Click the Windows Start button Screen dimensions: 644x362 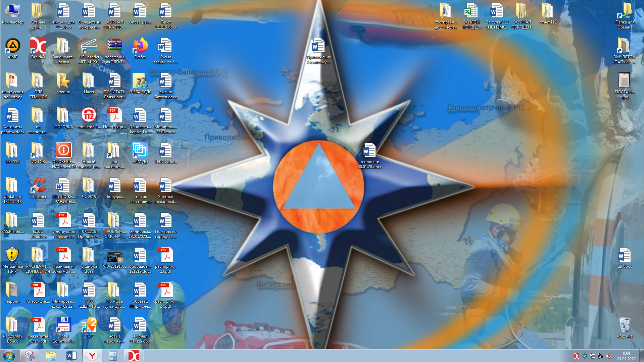[x=9, y=356]
